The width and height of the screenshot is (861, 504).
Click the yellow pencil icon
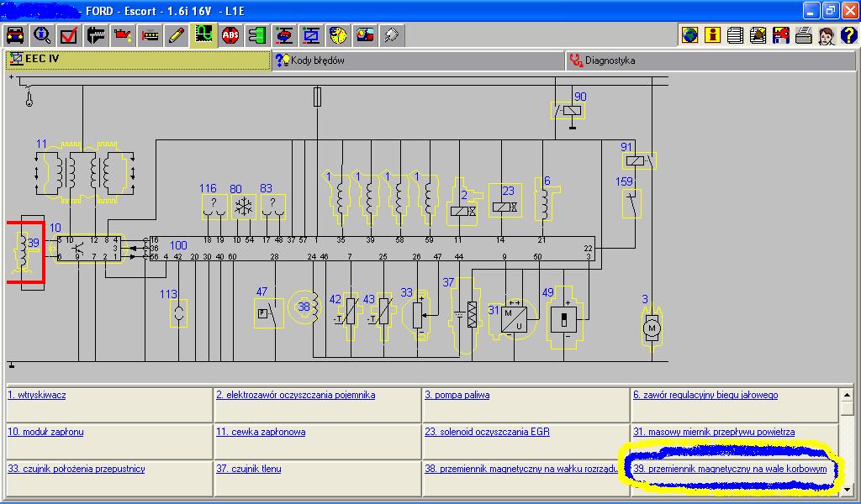pyautogui.click(x=176, y=35)
